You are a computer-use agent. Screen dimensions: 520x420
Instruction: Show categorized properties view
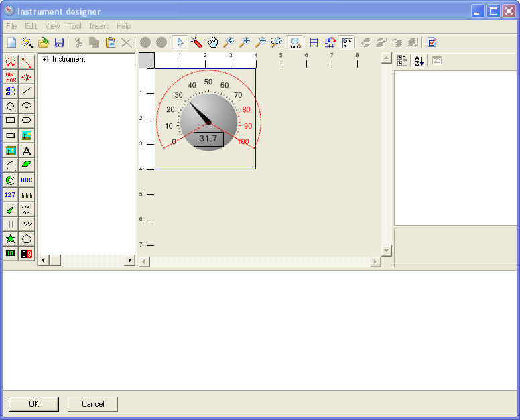[402, 60]
